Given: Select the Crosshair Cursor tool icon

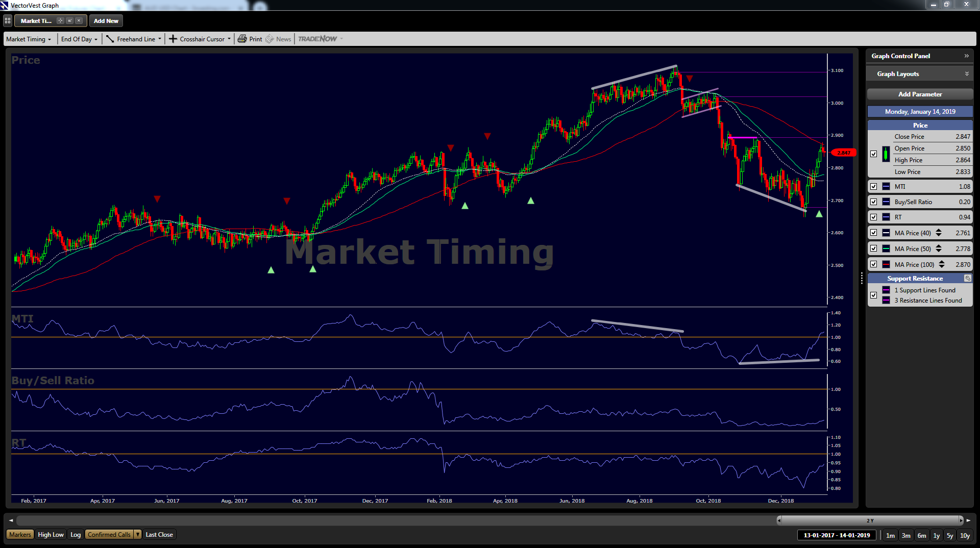Looking at the screenshot, I should click(173, 39).
